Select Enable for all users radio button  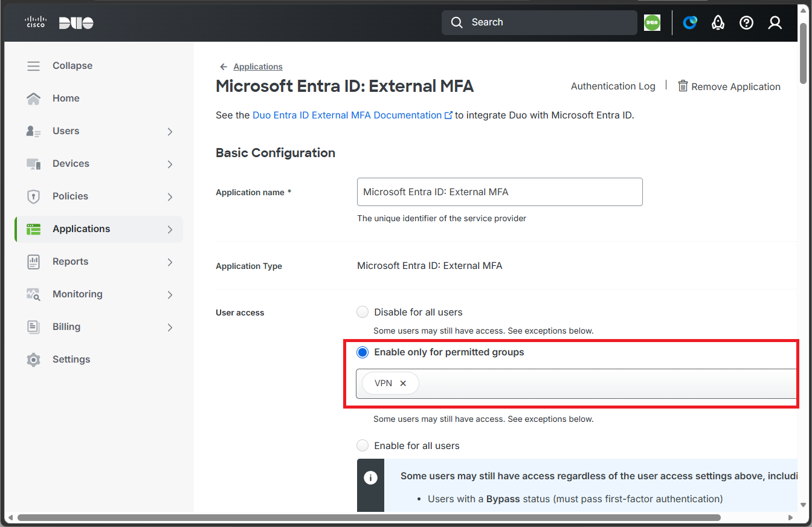362,446
